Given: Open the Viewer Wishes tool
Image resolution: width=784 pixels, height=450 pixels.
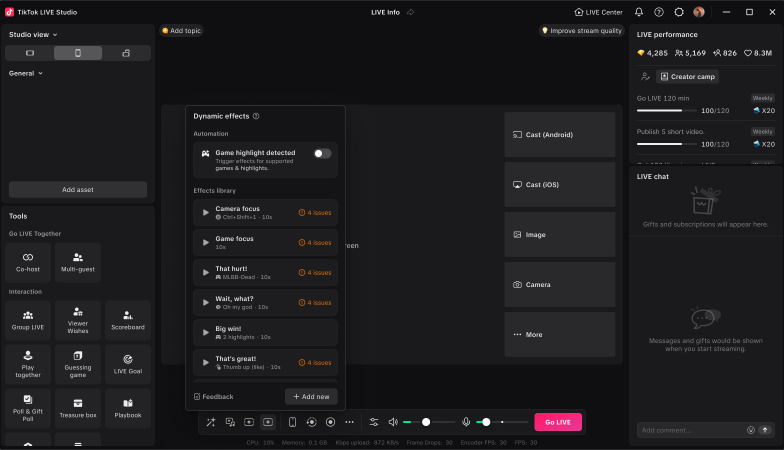Looking at the screenshot, I should (x=78, y=320).
